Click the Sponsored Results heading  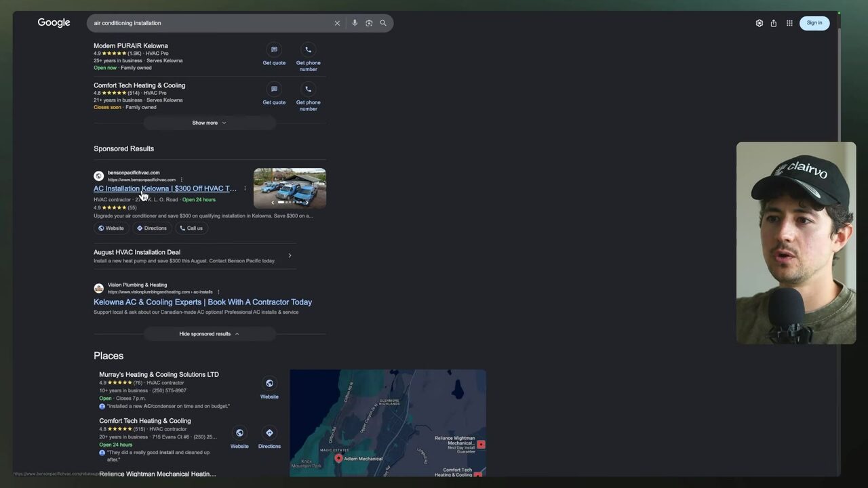(x=124, y=148)
